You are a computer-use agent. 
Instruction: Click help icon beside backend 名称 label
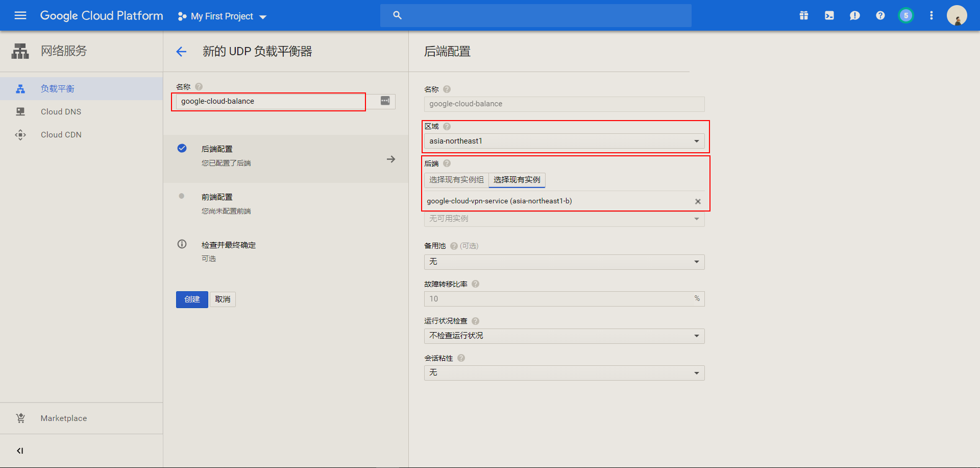[447, 89]
